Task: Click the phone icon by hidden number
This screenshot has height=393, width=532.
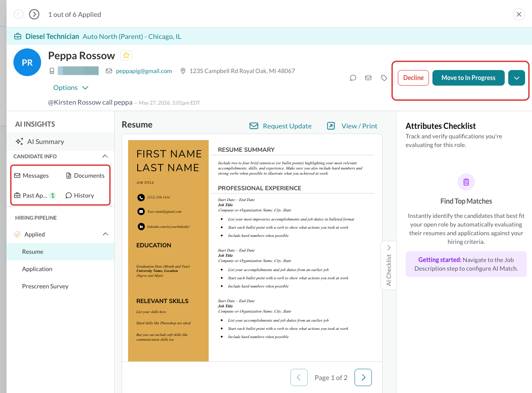Action: pos(52,71)
